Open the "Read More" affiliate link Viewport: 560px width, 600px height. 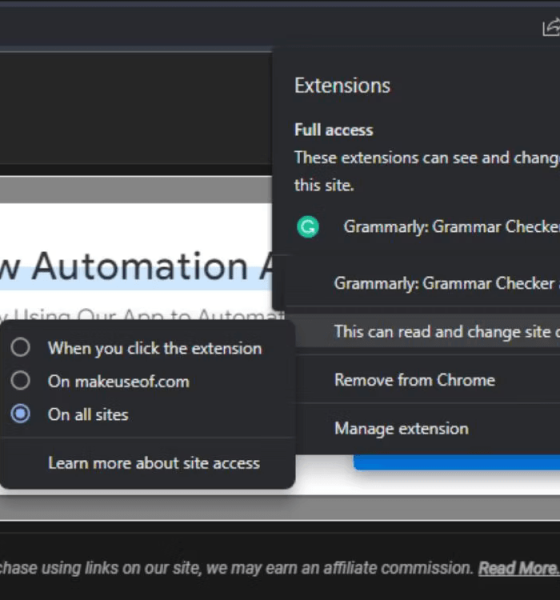[519, 568]
